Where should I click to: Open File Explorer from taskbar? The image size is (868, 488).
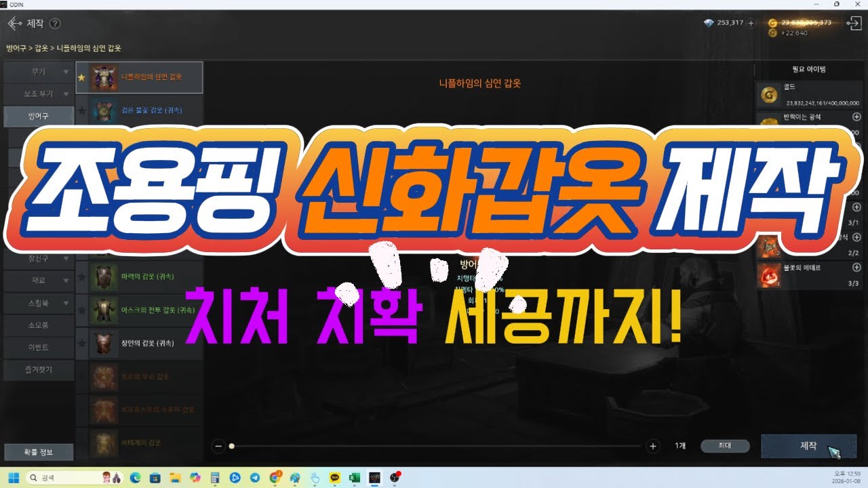click(x=174, y=477)
